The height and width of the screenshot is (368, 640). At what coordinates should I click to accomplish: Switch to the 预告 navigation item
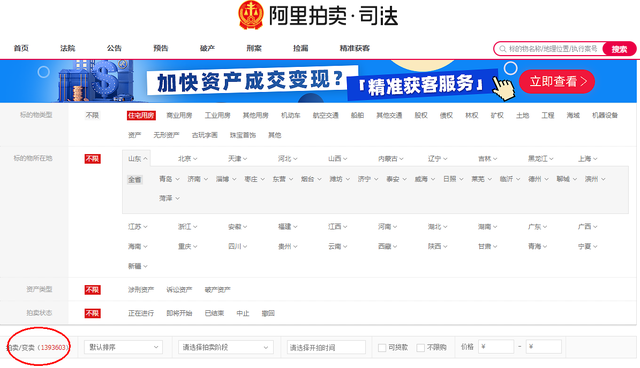point(161,48)
